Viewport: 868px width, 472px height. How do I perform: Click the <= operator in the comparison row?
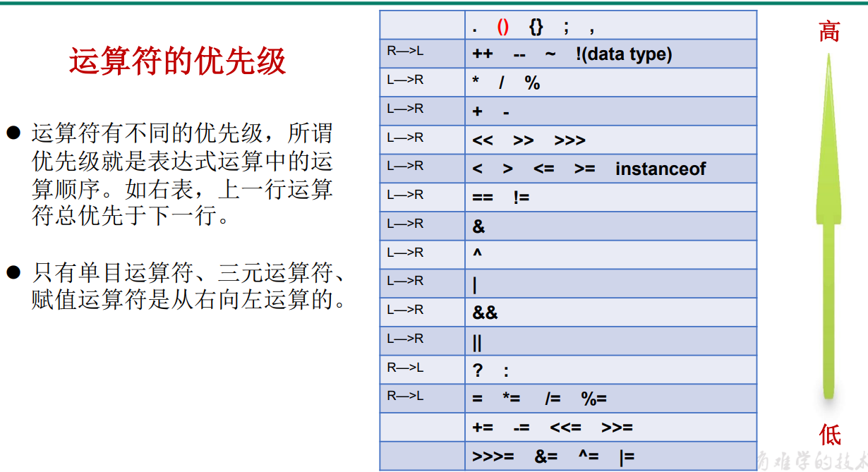point(544,169)
